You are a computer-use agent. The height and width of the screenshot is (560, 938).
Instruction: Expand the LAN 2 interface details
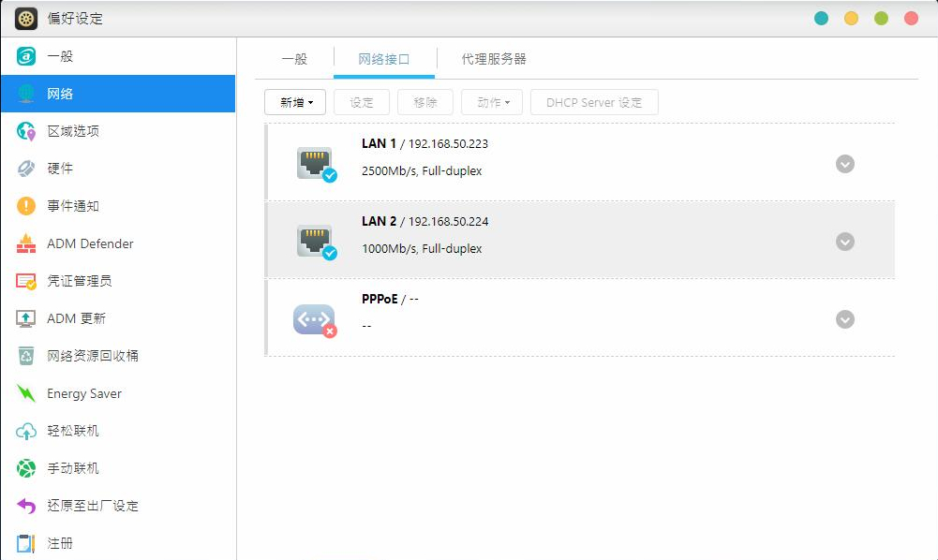click(844, 241)
